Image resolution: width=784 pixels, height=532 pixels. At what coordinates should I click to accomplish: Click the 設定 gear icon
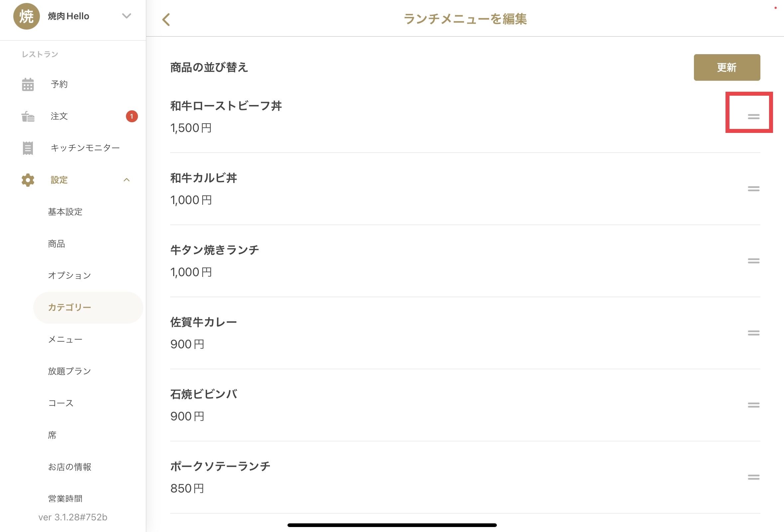pos(28,180)
